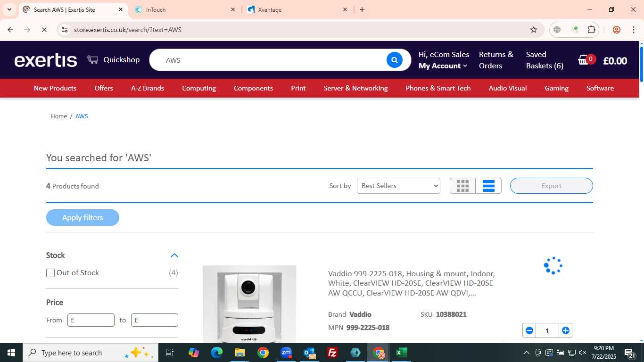Click the Export button
This screenshot has height=362, width=644.
552,186
